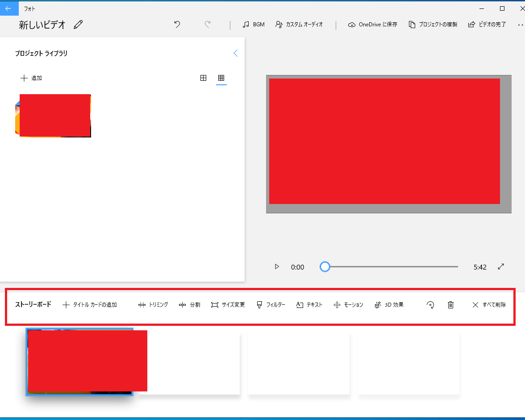Open テキスト text tool
The height and width of the screenshot is (420, 525).
coord(309,305)
